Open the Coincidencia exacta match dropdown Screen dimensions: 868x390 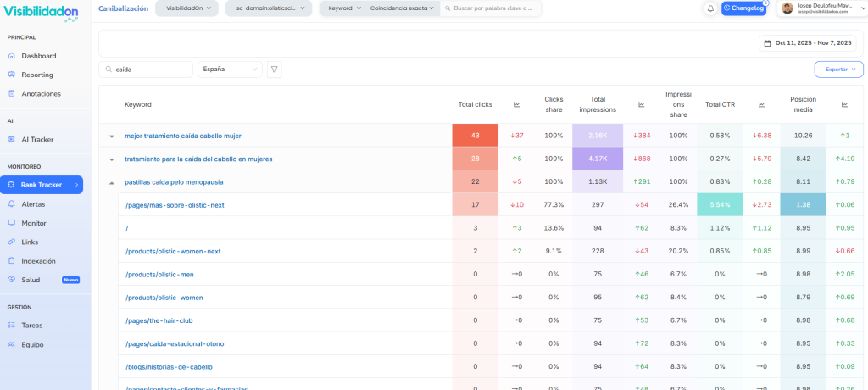pyautogui.click(x=397, y=8)
